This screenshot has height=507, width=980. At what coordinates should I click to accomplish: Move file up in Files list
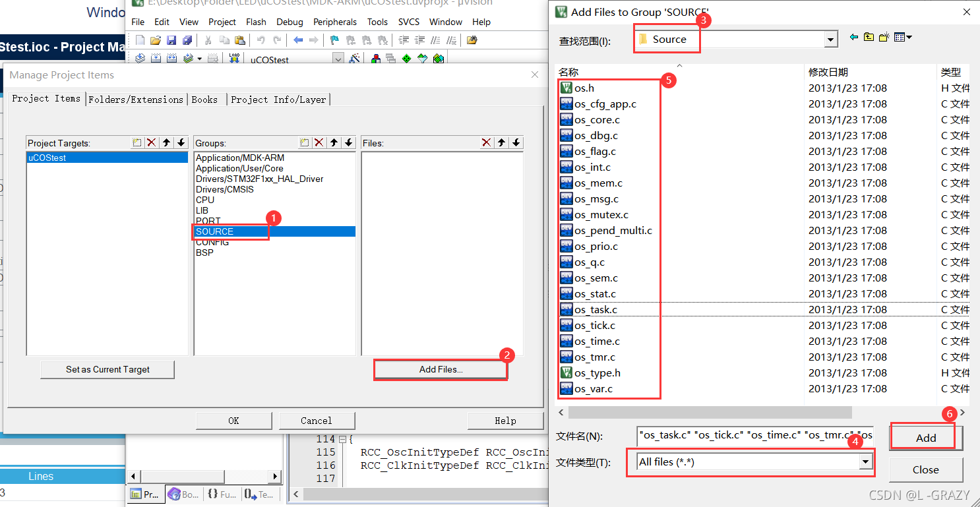(501, 142)
